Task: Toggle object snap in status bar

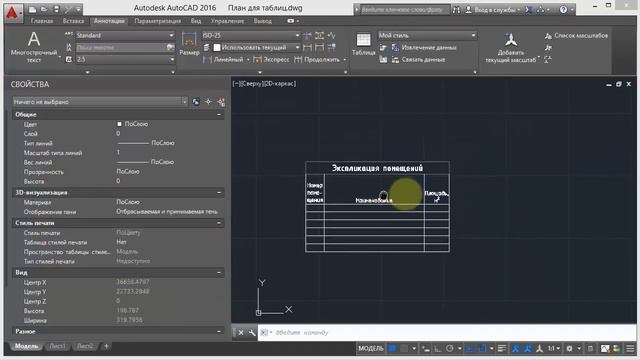Action: [482, 348]
